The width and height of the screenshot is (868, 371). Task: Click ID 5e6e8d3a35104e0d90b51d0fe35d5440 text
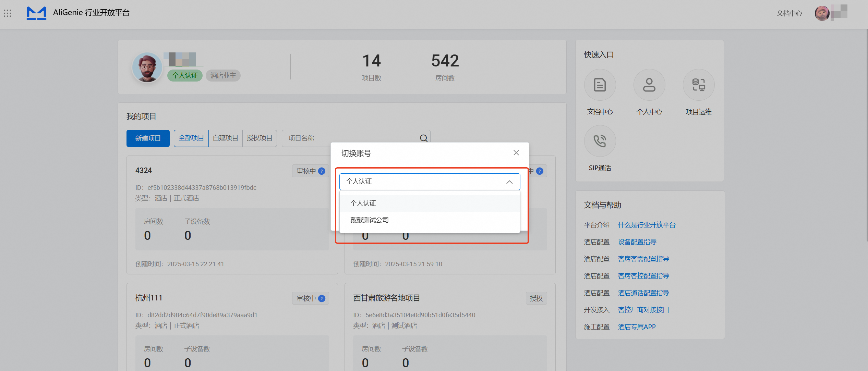point(414,315)
